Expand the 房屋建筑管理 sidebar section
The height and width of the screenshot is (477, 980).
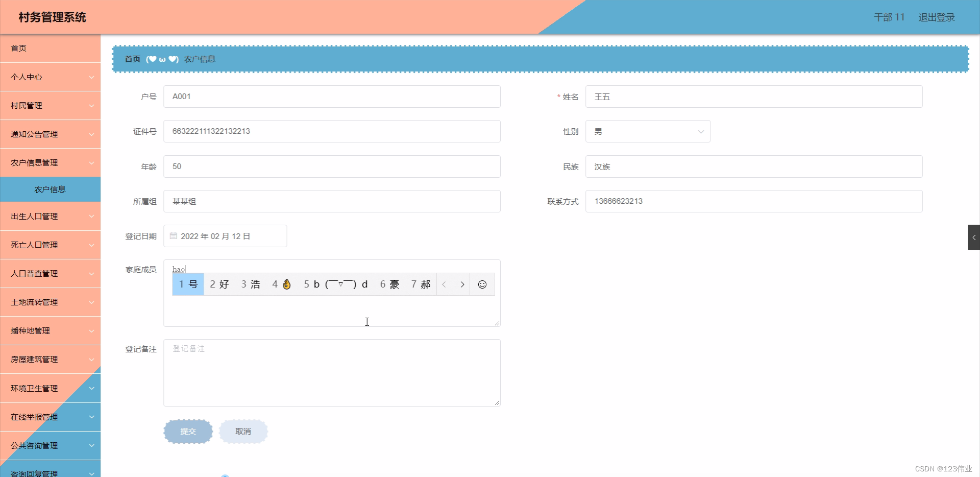coord(50,359)
